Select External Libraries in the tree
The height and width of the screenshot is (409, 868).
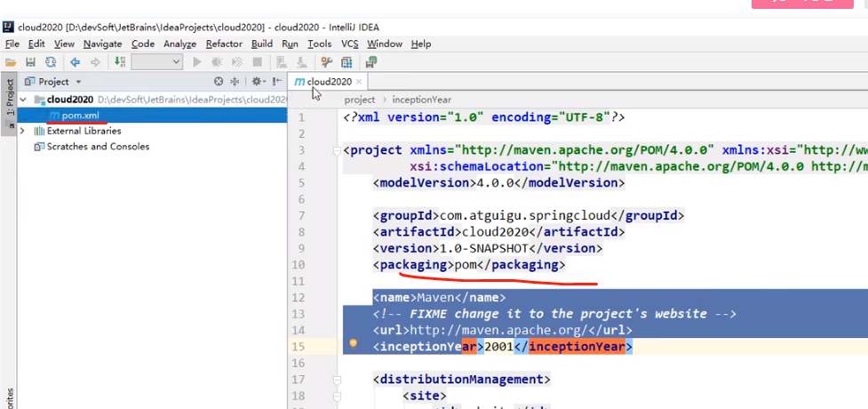point(84,132)
